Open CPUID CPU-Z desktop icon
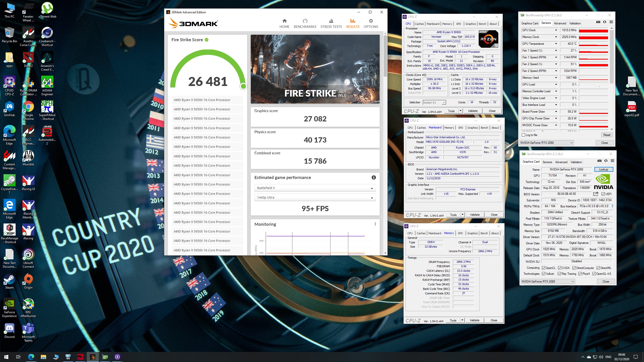The height and width of the screenshot is (362, 644). click(x=9, y=86)
